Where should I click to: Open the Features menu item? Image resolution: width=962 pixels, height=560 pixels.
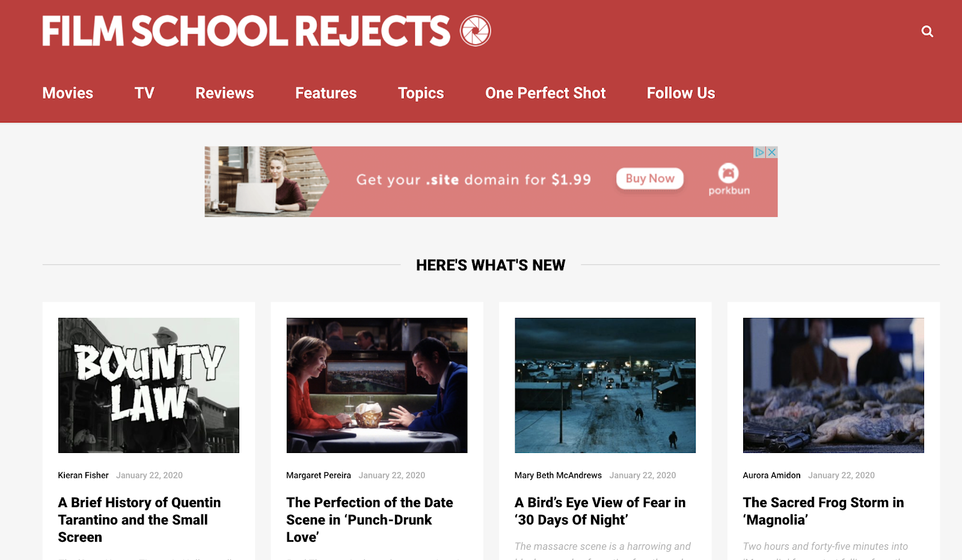(x=325, y=93)
